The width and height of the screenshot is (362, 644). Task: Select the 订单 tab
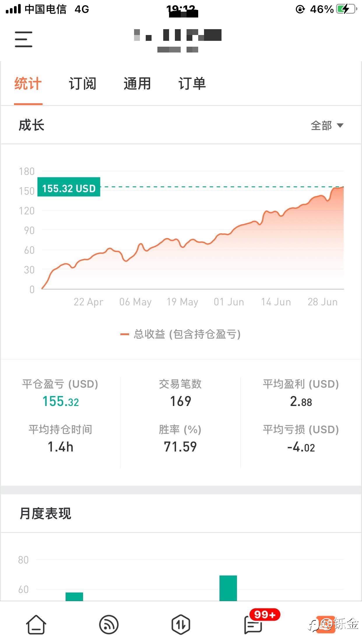pyautogui.click(x=192, y=84)
